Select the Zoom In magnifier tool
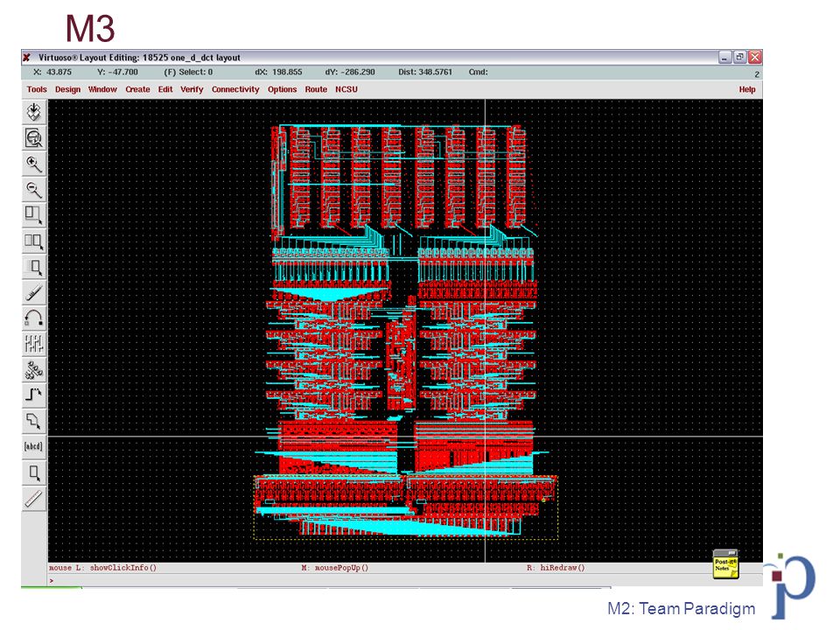840x630 pixels. 34,164
